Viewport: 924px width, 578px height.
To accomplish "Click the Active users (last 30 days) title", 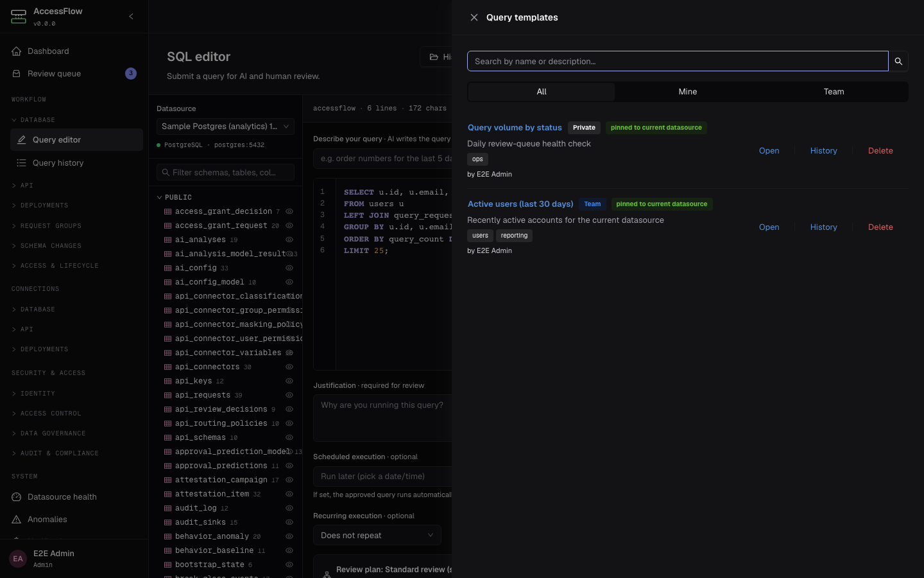I will [520, 204].
